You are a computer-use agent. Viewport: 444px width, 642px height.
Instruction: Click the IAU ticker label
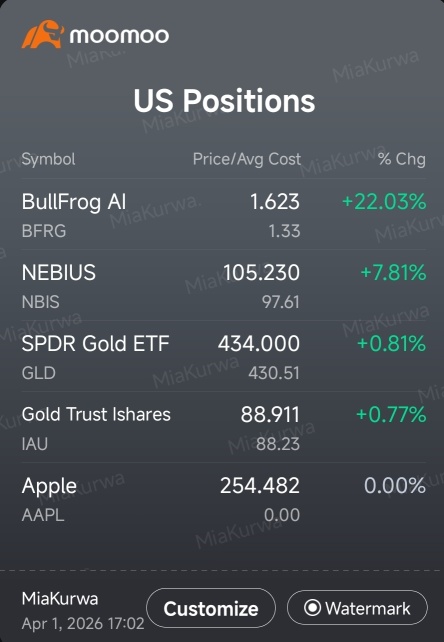point(35,444)
